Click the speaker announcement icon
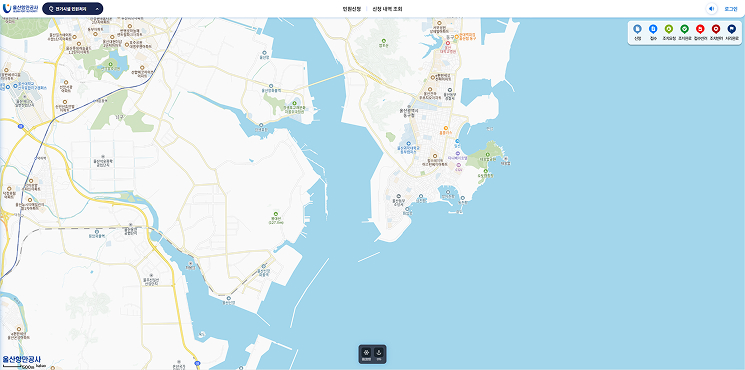This screenshot has width=745, height=370. tap(711, 9)
